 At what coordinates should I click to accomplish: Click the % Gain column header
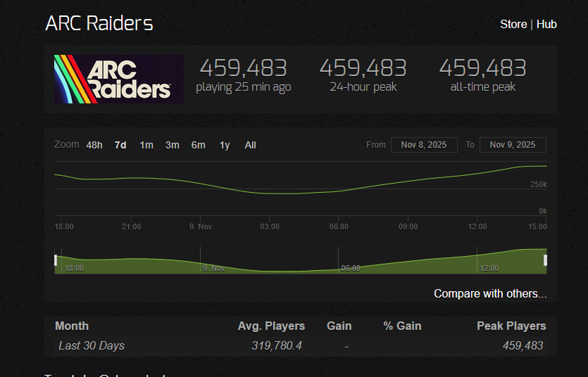coord(402,326)
